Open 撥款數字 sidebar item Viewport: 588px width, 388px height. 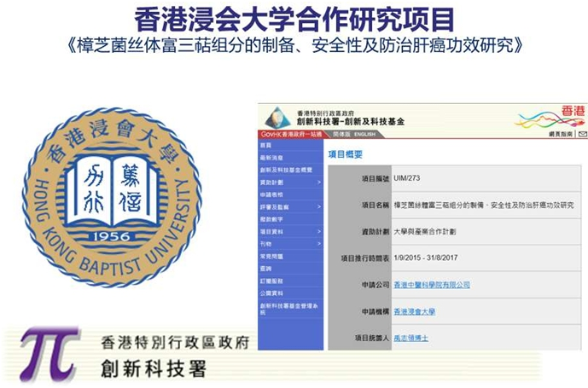click(x=271, y=219)
